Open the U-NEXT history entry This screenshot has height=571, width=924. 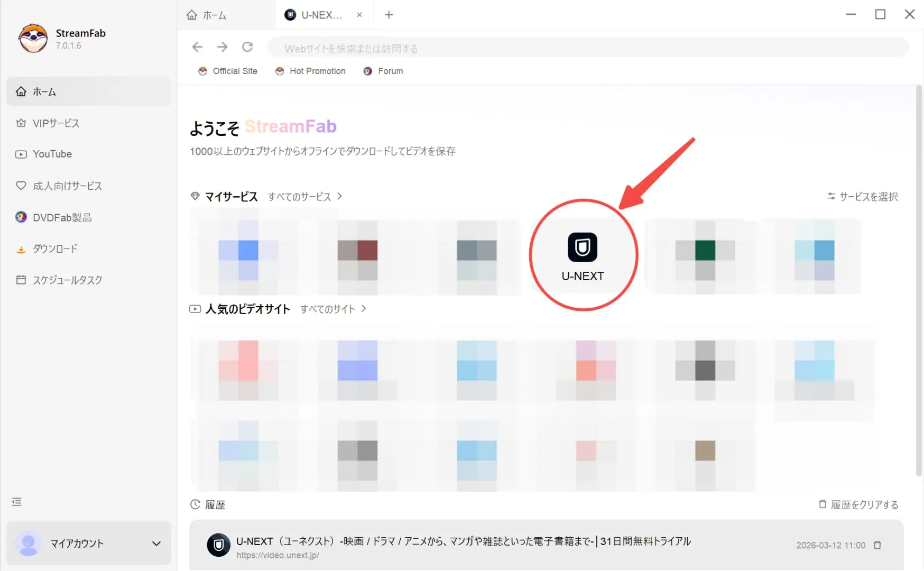(547, 546)
